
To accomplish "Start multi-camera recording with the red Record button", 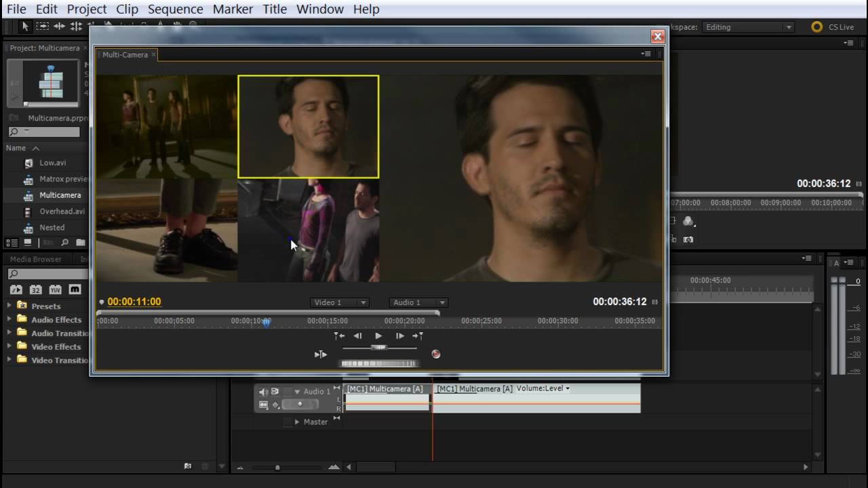I will [436, 354].
